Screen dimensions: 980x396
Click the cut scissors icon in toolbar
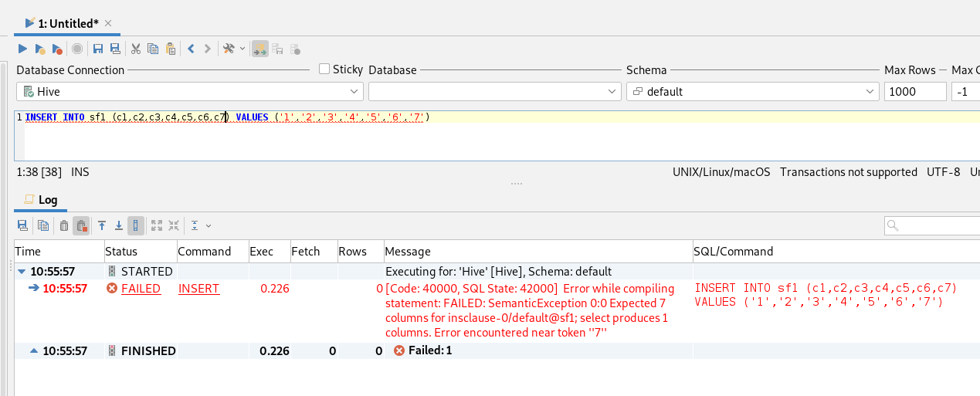[x=136, y=49]
